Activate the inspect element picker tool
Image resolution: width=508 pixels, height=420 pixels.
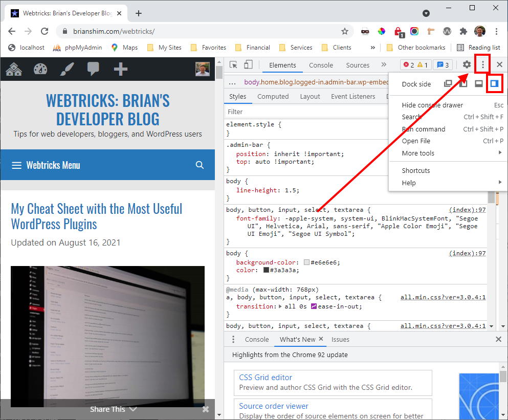click(233, 65)
